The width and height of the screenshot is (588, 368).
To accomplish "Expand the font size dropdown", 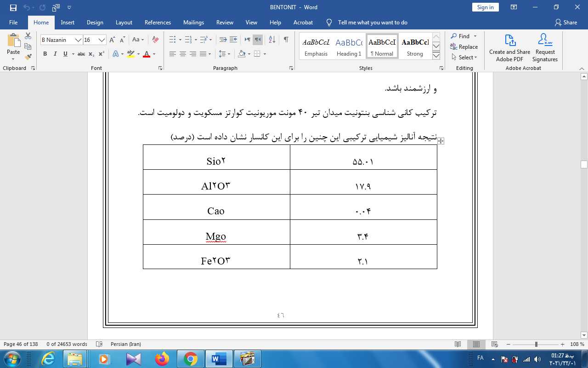I will point(102,40).
